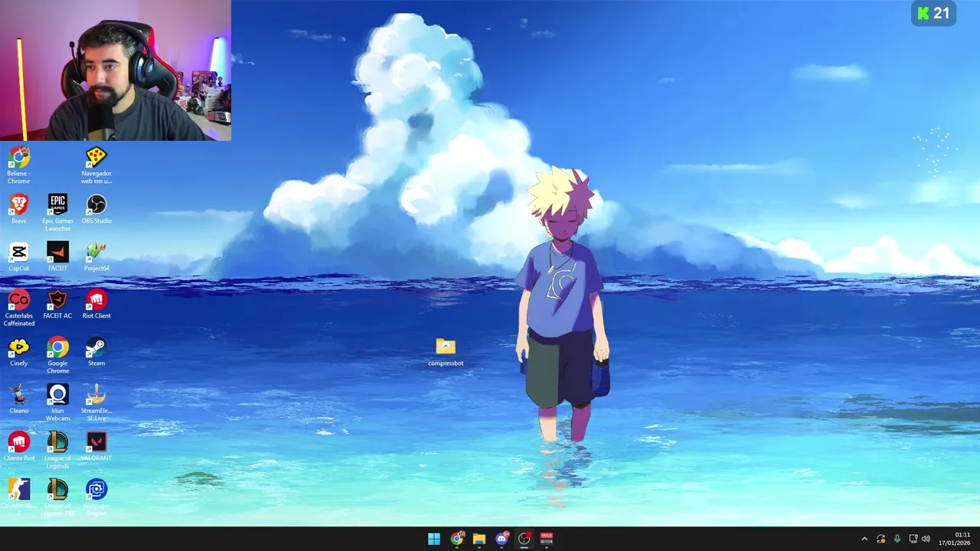Image resolution: width=980 pixels, height=551 pixels.
Task: Launch VALORANT from the desktop
Action: pos(96,446)
